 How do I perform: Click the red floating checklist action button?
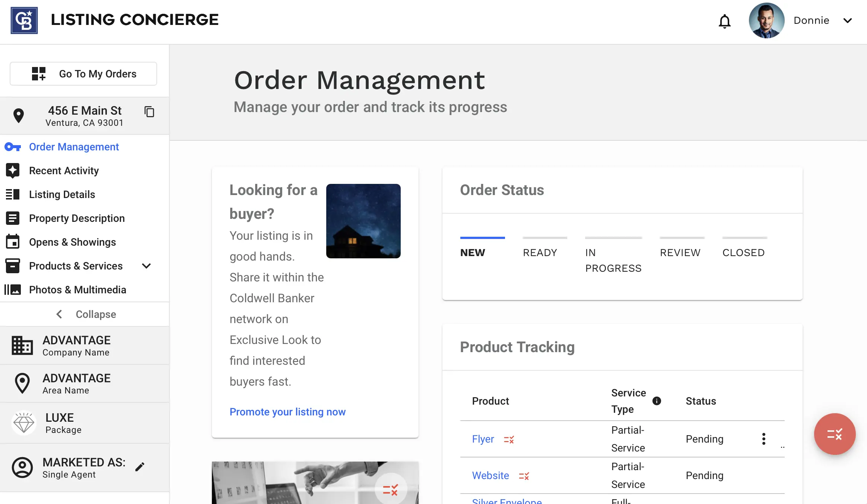(x=835, y=434)
